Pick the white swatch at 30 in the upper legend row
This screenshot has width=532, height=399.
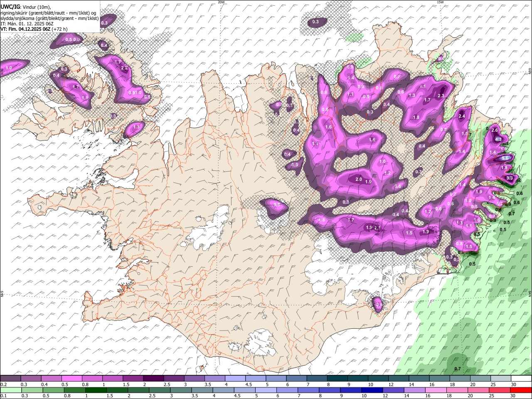click(521, 379)
